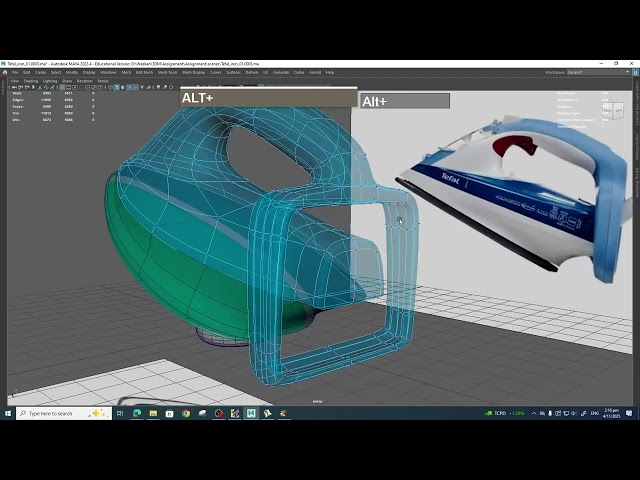640x480 pixels.
Task: Open the Edit menu in Maya
Action: coord(27,72)
